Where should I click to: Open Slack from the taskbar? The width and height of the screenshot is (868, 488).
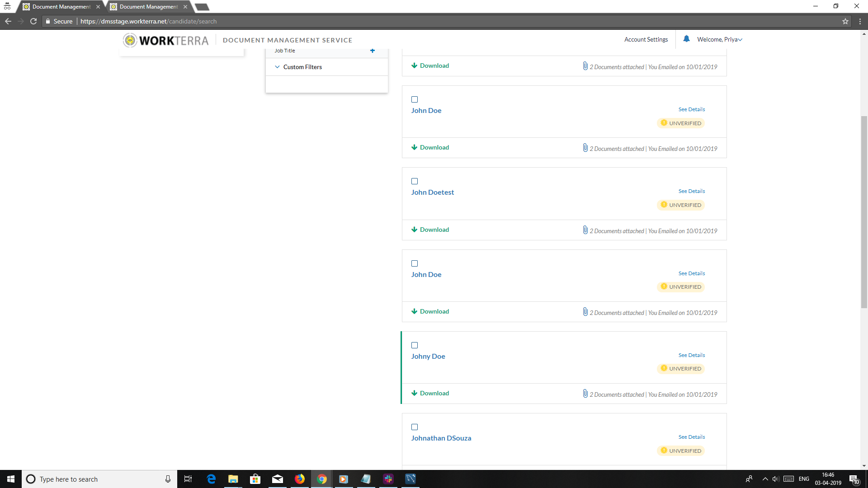[388, 479]
